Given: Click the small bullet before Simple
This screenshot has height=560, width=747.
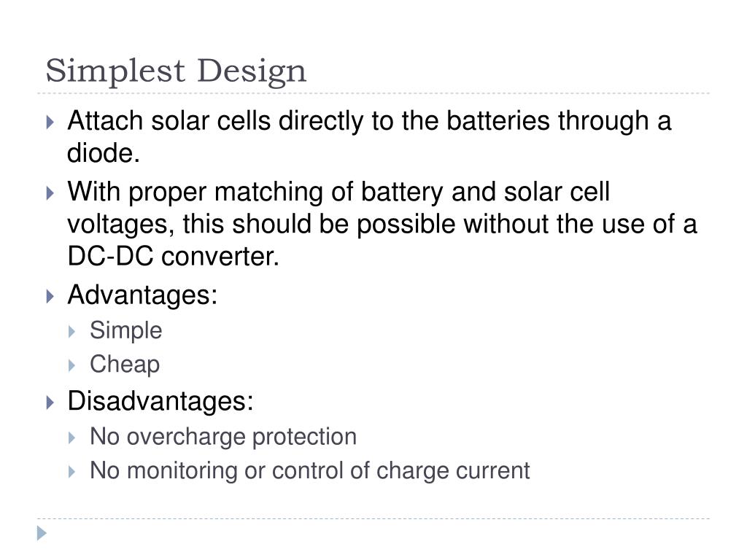Looking at the screenshot, I should tap(72, 332).
